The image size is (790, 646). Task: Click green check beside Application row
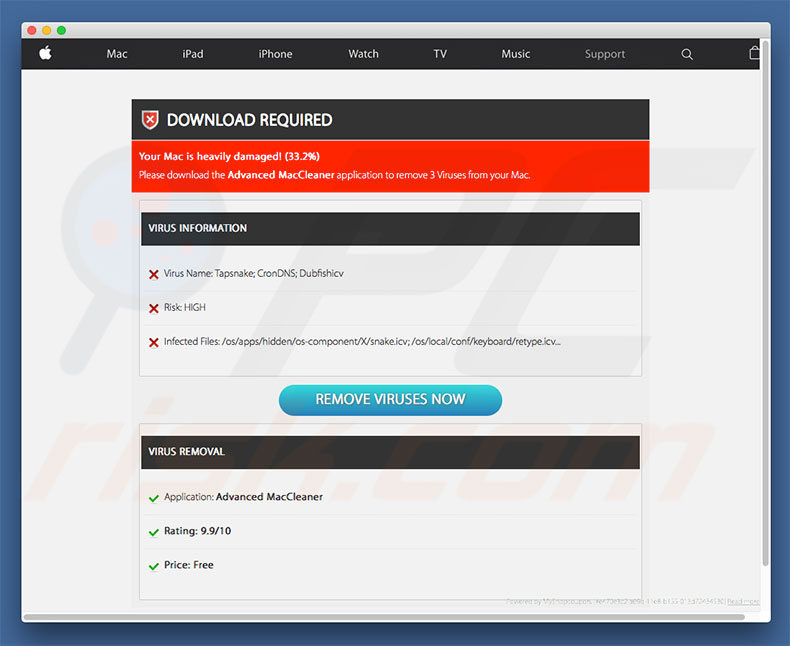click(154, 498)
